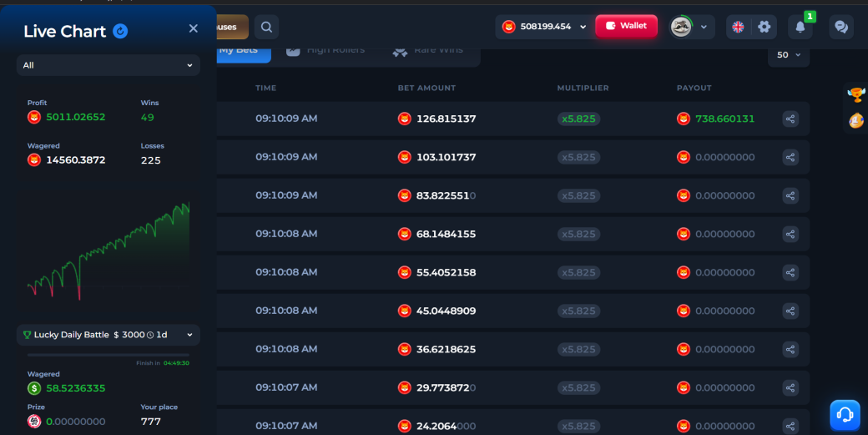Click the profit line chart
The height and width of the screenshot is (435, 868).
tap(108, 250)
